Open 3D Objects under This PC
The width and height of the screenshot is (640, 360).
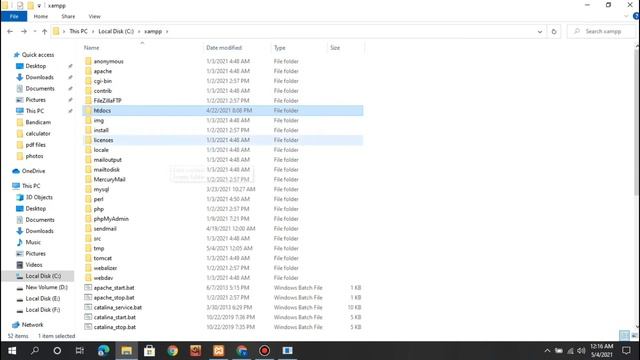39,197
